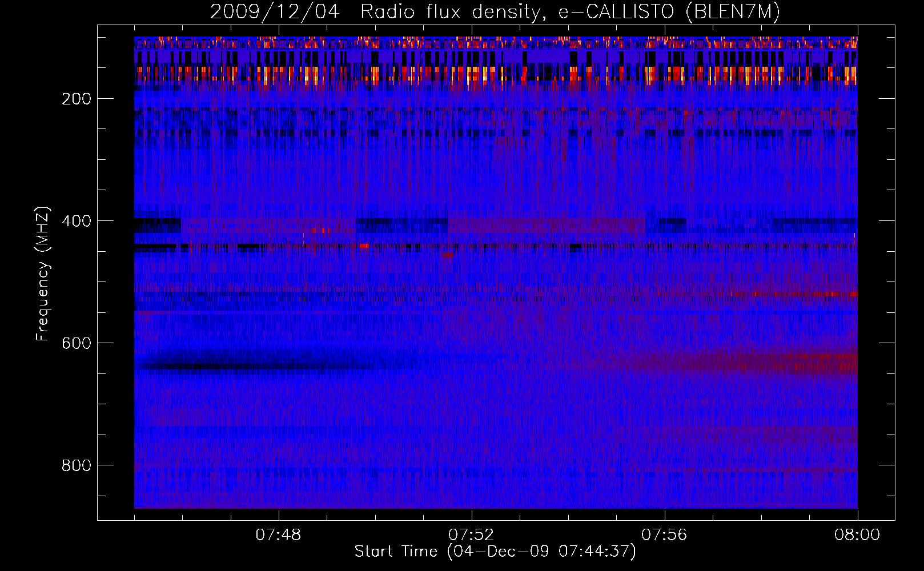The height and width of the screenshot is (571, 924).
Task: Click the 400 MHz frequency axis label
Action: point(77,221)
